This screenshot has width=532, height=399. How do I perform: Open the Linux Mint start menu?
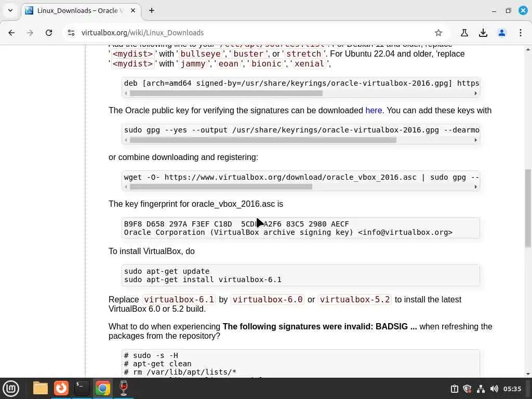tap(11, 388)
